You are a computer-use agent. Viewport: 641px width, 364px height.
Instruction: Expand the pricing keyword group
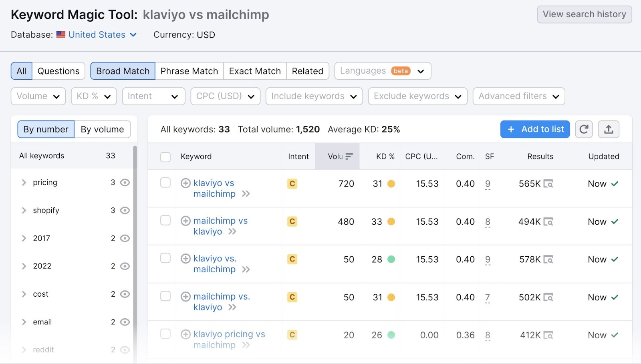pyautogui.click(x=24, y=183)
